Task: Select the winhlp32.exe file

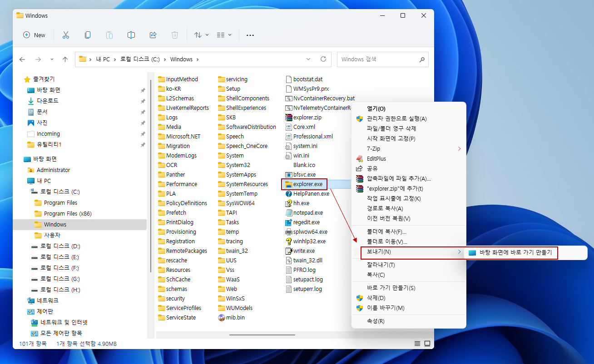Action: point(305,241)
